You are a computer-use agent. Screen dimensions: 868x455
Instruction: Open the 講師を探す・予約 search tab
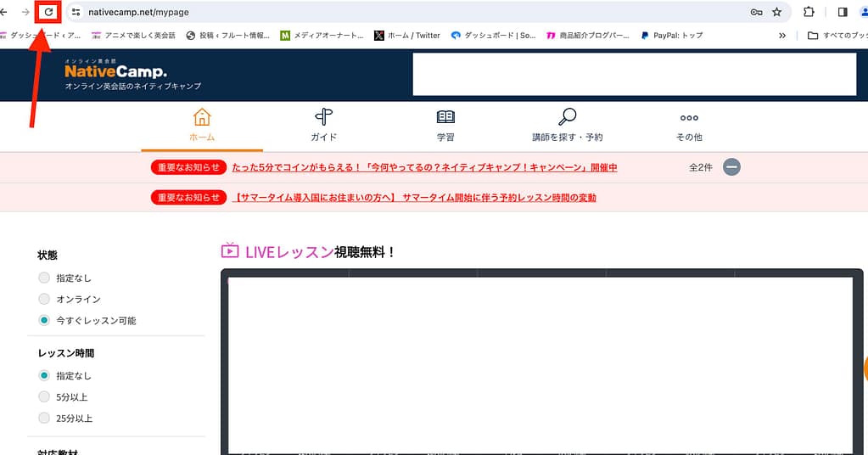click(x=568, y=125)
